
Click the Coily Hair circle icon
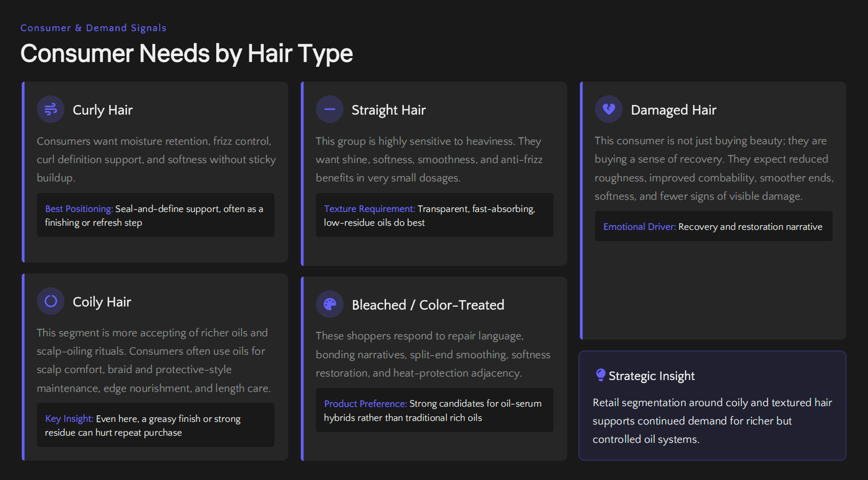[x=50, y=301]
